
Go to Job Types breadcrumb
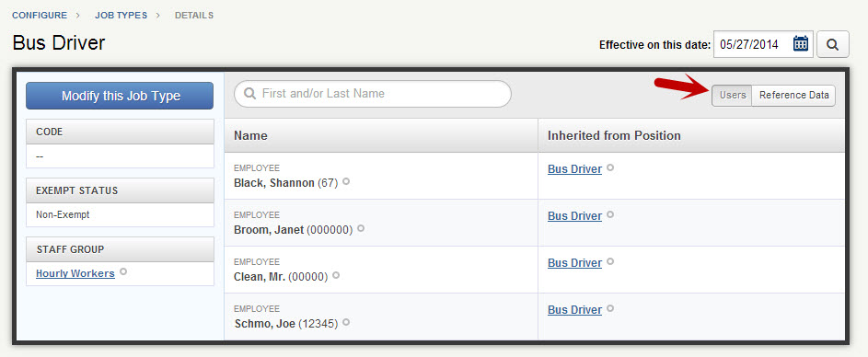pos(122,16)
